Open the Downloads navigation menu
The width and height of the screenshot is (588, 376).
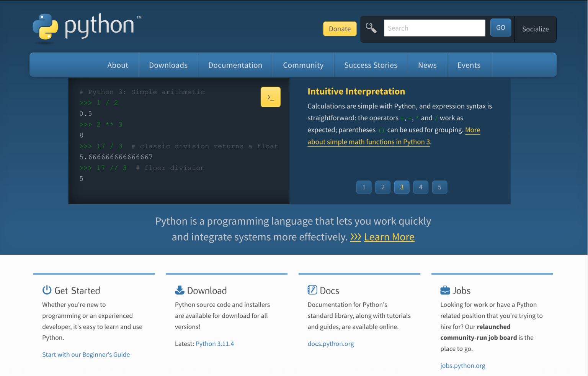pos(168,65)
